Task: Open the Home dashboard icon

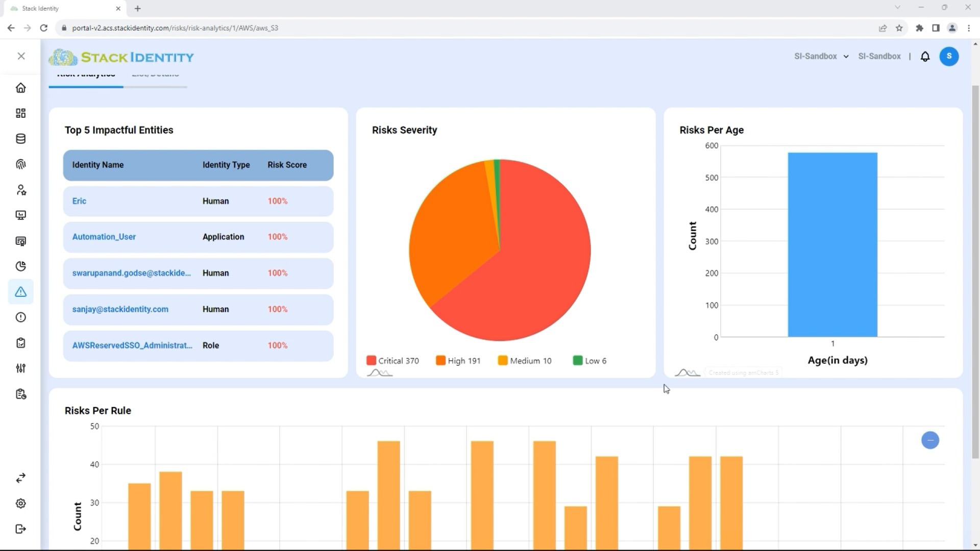Action: pos(21,88)
